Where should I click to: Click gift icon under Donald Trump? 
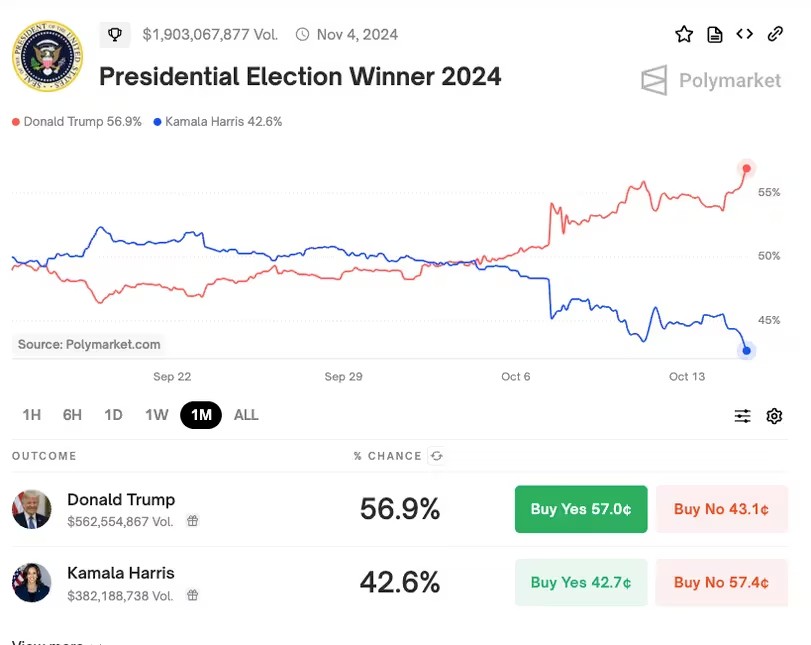(192, 521)
